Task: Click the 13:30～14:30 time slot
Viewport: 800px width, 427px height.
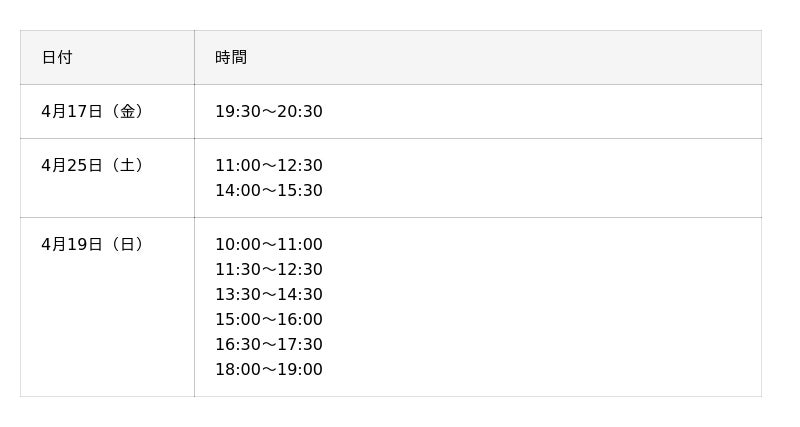Action: pyautogui.click(x=268, y=294)
